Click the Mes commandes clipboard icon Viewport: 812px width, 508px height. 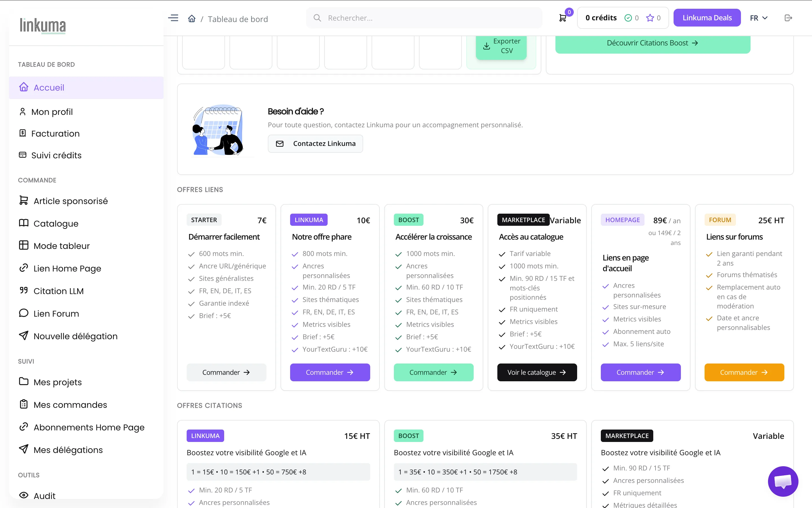coord(23,404)
